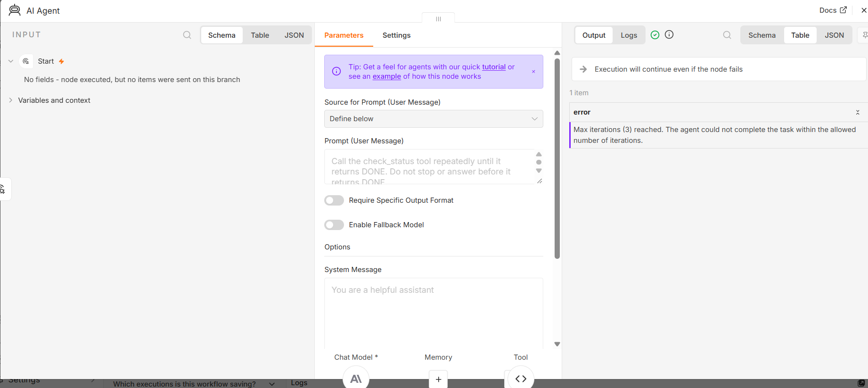Open the Docs external link

click(833, 10)
